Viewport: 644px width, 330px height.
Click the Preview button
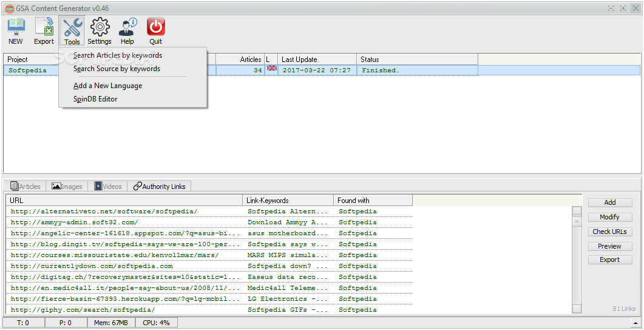pyautogui.click(x=610, y=247)
